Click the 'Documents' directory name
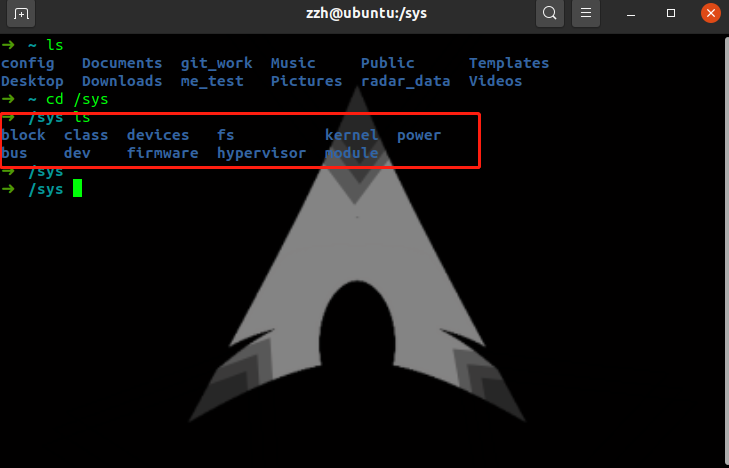The image size is (729, 468). (122, 63)
